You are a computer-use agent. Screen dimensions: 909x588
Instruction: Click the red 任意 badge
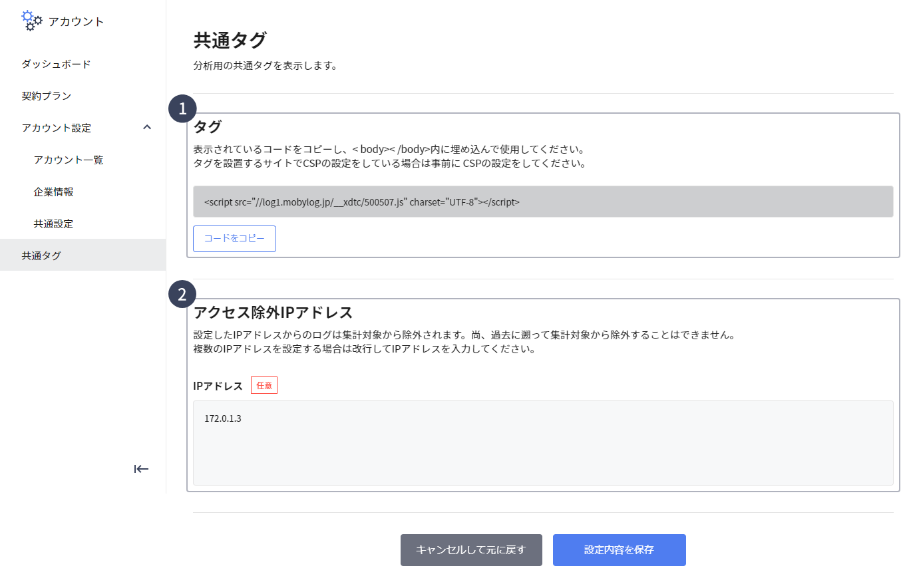(264, 385)
